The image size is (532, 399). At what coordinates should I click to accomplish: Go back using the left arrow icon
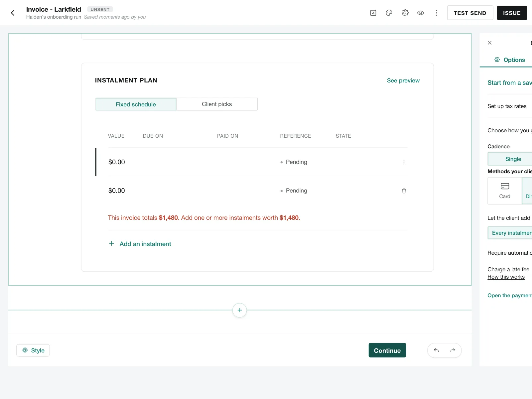(13, 13)
